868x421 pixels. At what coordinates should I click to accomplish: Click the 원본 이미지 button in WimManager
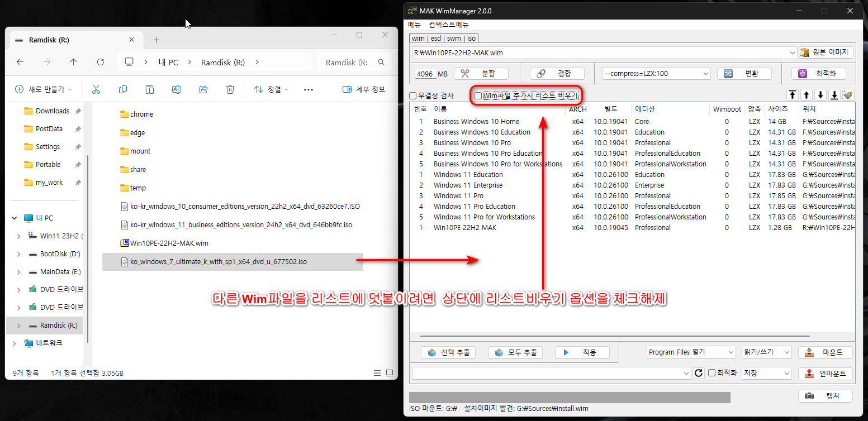pyautogui.click(x=826, y=52)
